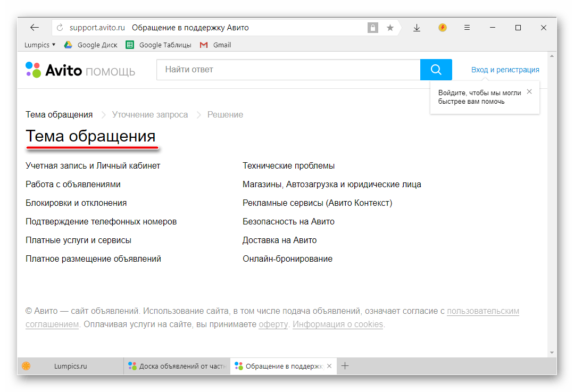This screenshot has height=392, width=574.
Task: Open the Google Диск bookmark
Action: 91,45
